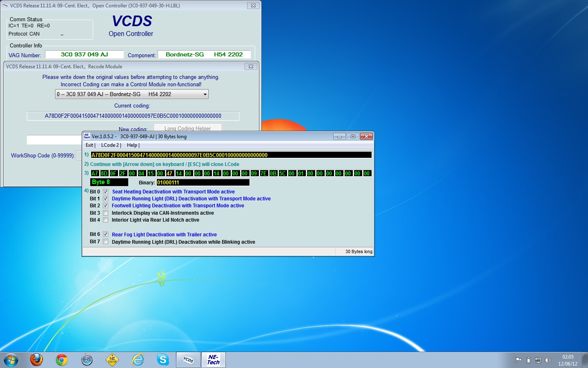Click the VCDS icon in Open Controller title bar
This screenshot has height=368, width=588.
pyautogui.click(x=5, y=5)
